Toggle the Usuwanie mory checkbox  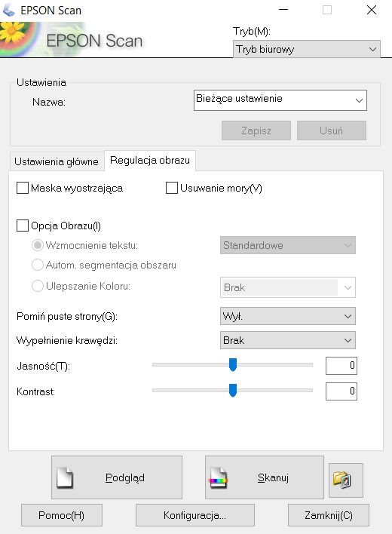click(172, 188)
